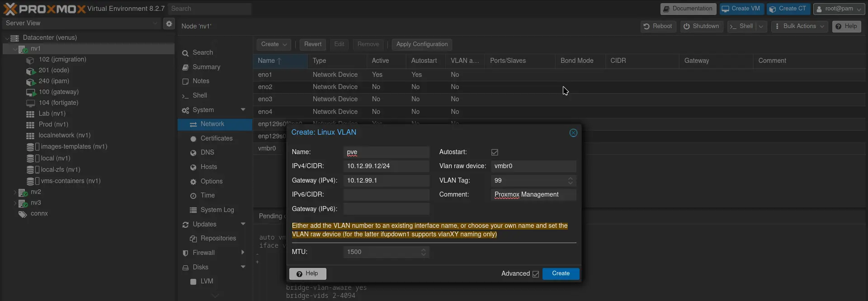Expand the Firewall menu section
Image resolution: width=868 pixels, height=301 pixels.
click(x=243, y=253)
